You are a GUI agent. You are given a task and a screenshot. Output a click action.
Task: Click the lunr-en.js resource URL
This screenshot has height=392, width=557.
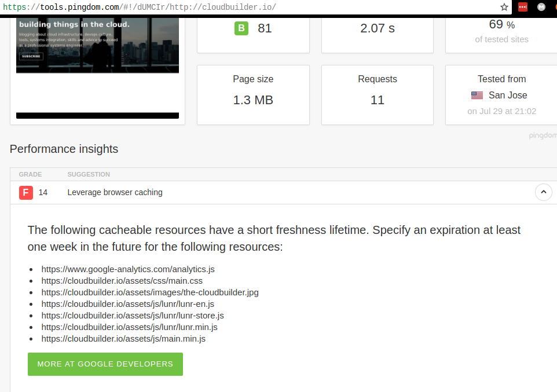(x=128, y=304)
